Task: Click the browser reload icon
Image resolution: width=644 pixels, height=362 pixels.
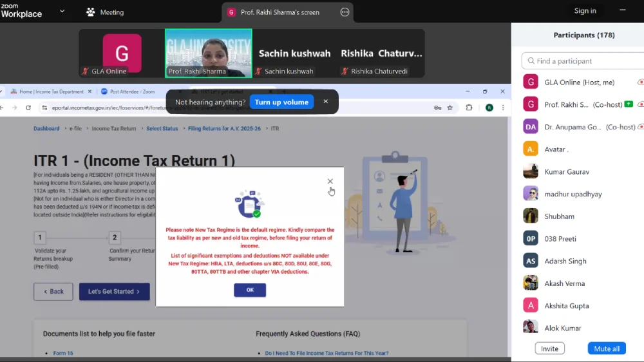Action: click(x=28, y=108)
